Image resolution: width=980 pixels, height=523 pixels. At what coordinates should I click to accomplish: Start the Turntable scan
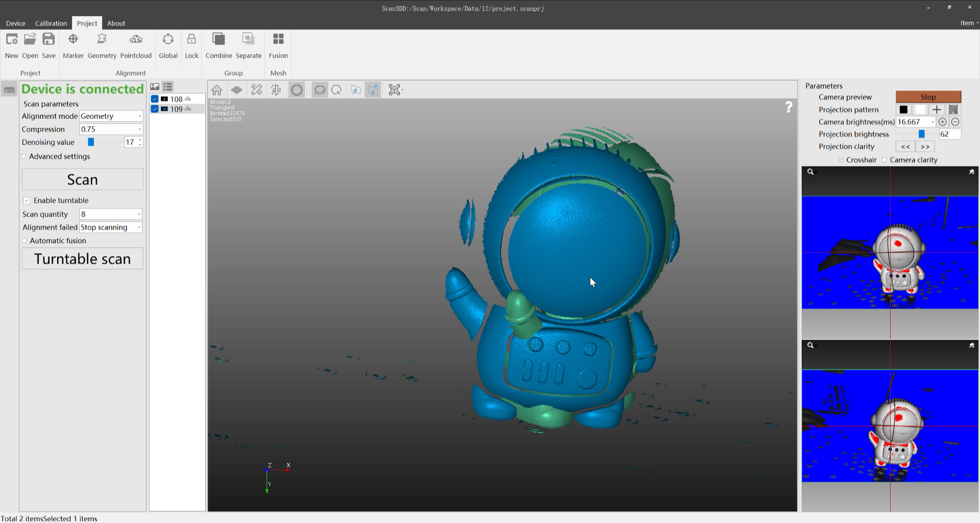click(x=83, y=259)
